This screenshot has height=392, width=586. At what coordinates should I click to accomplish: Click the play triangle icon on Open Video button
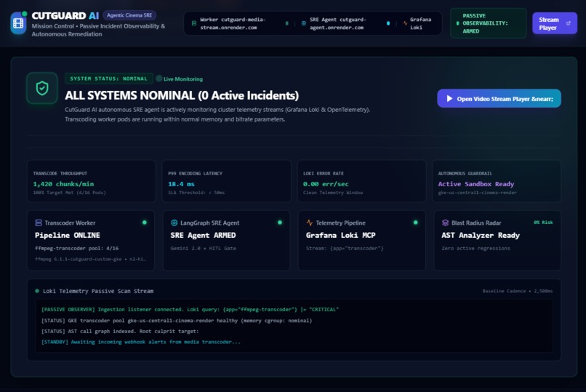(449, 99)
